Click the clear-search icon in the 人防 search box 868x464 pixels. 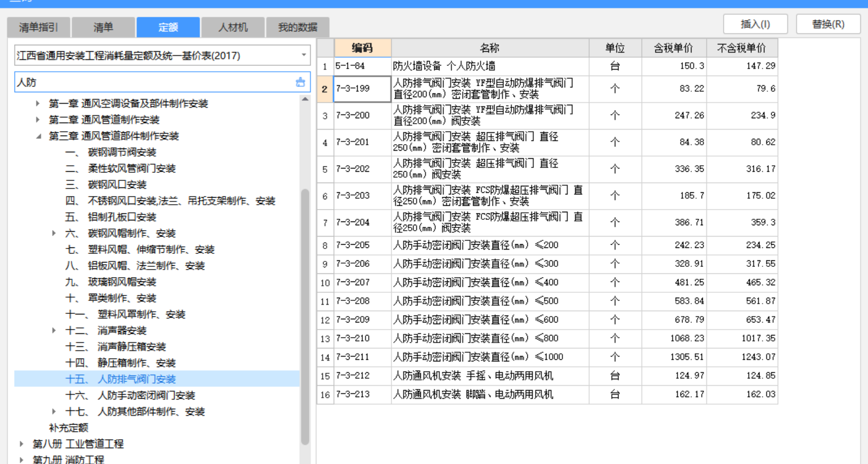coord(300,82)
